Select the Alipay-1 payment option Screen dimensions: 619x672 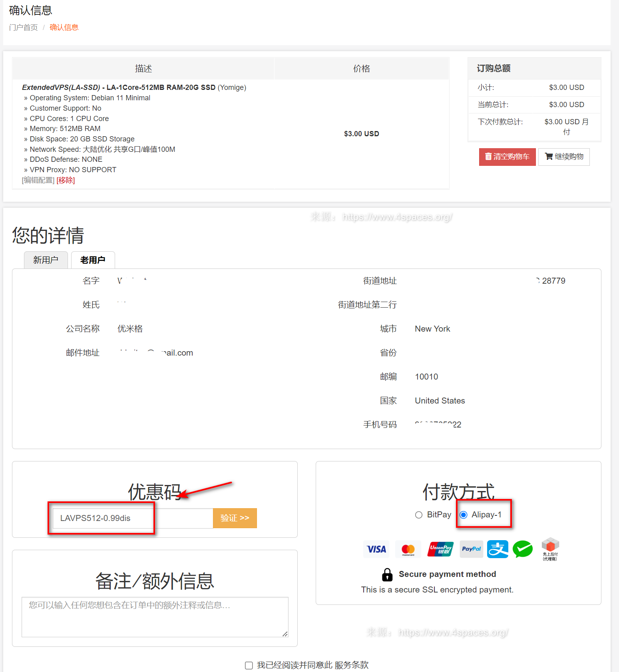[464, 515]
